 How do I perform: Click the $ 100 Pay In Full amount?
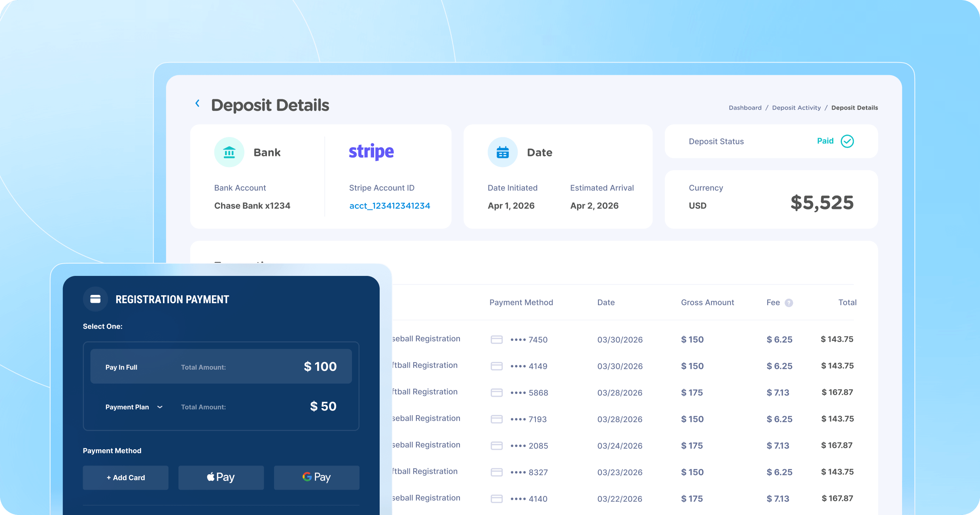point(320,367)
